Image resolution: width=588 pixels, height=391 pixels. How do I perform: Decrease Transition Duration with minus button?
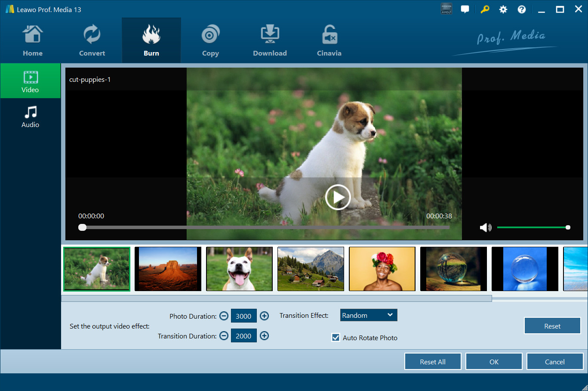tap(224, 335)
